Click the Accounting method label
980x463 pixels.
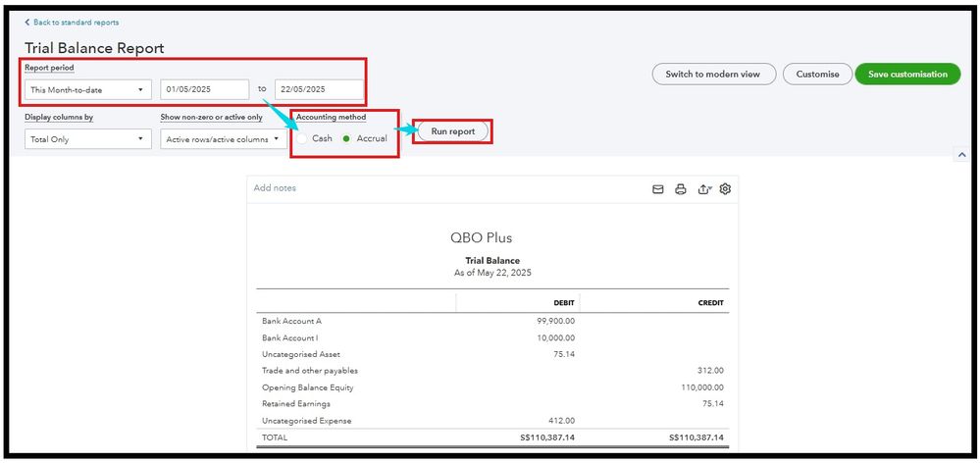tap(332, 117)
